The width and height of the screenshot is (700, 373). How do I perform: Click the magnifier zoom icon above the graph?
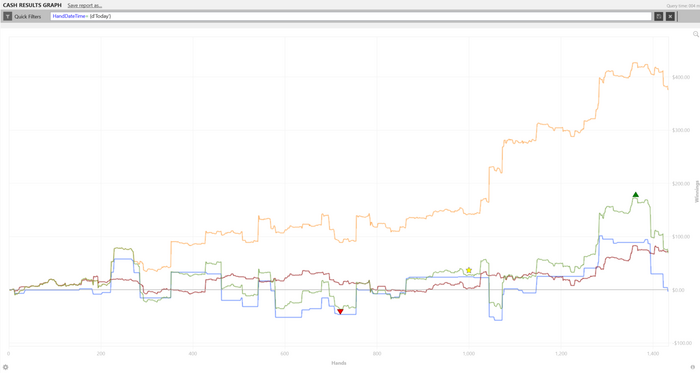tap(696, 34)
